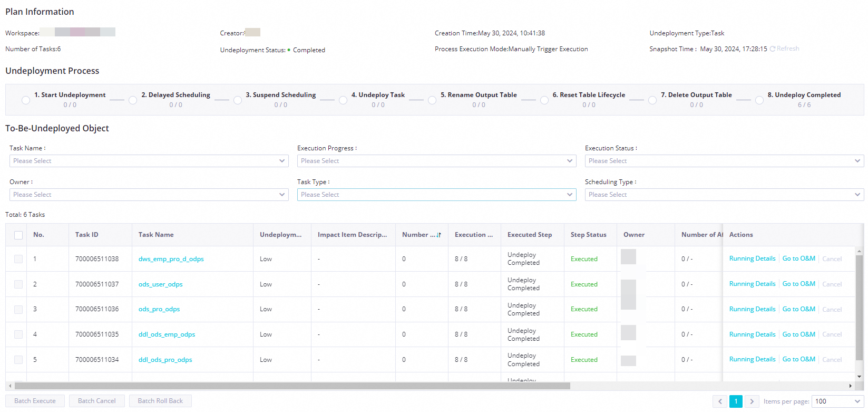Go to previous page arrow
Viewport: 868px width, 412px height.
coord(720,401)
